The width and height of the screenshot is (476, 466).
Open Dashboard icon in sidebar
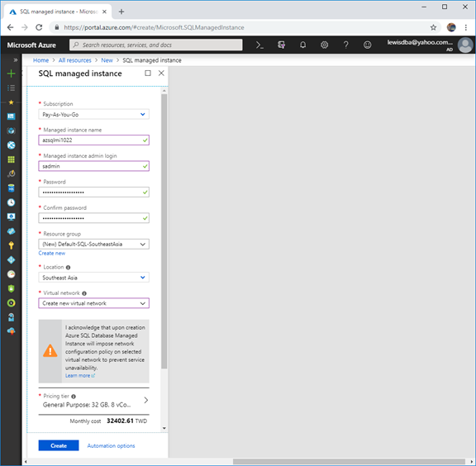tap(12, 116)
